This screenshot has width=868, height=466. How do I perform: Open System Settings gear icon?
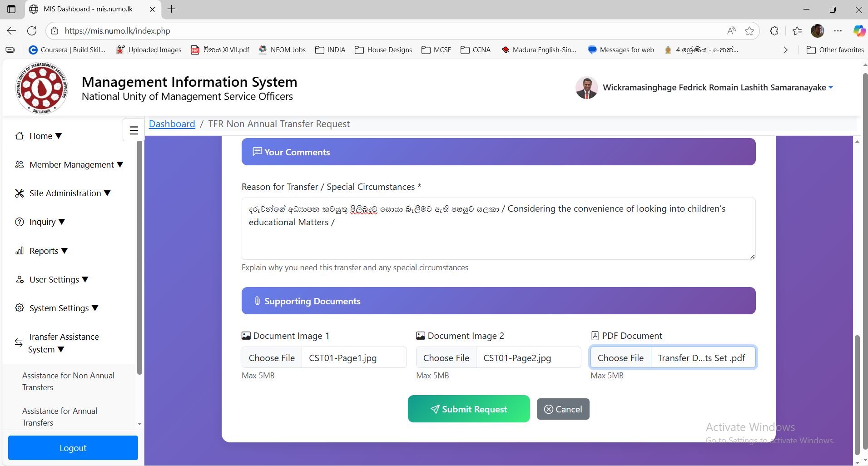pyautogui.click(x=19, y=308)
